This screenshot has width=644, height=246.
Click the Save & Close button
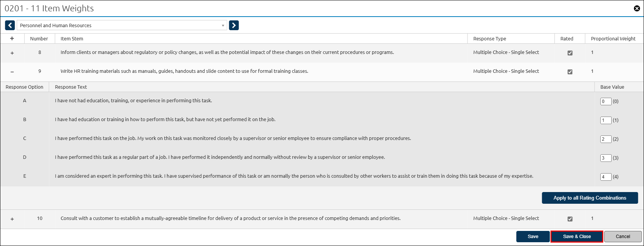(577, 237)
